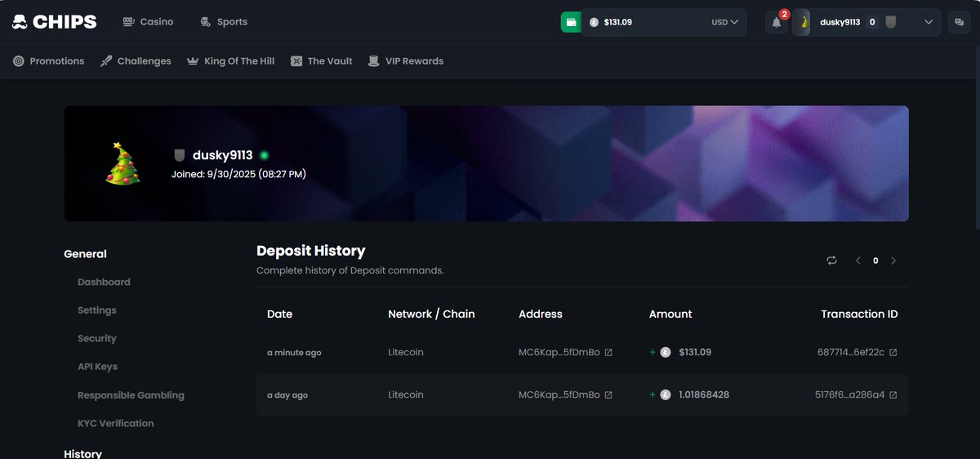This screenshot has width=980, height=459.
Task: Open Responsible Gambling settings
Action: (131, 395)
